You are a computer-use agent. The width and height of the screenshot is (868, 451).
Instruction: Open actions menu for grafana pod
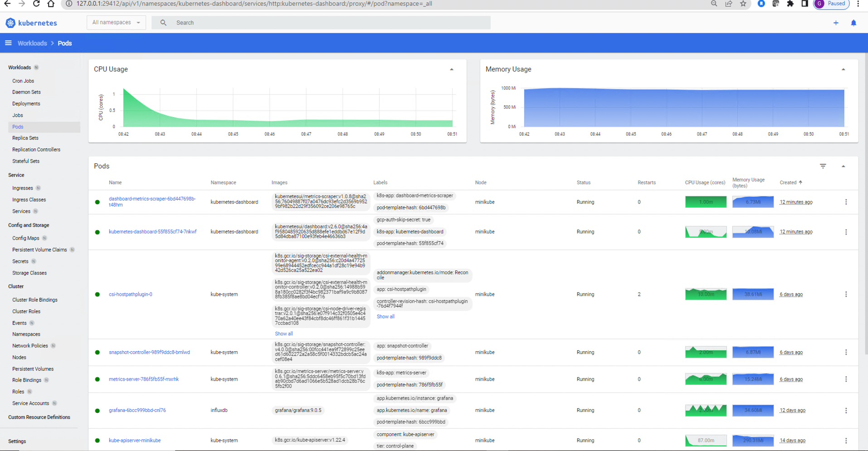(846, 411)
